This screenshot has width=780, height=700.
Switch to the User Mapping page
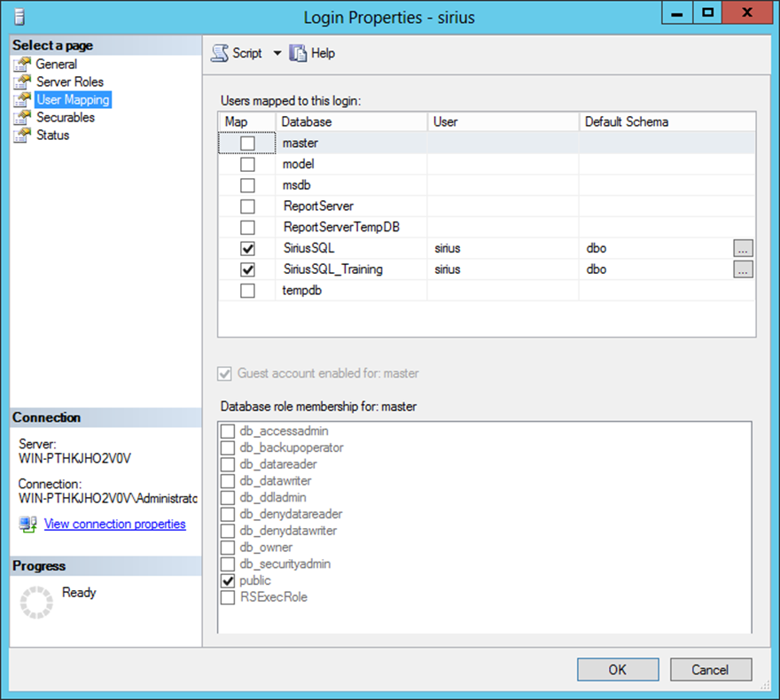pos(73,99)
